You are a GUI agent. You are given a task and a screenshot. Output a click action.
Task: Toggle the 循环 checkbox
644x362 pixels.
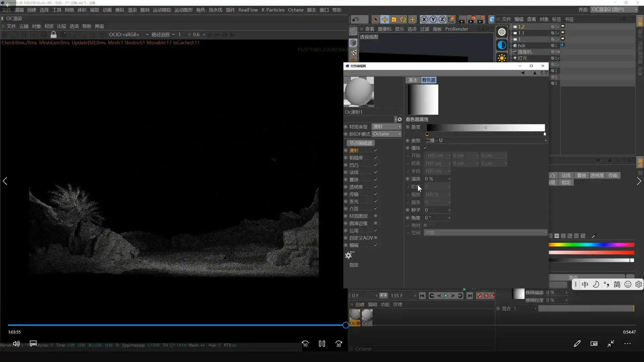click(425, 148)
